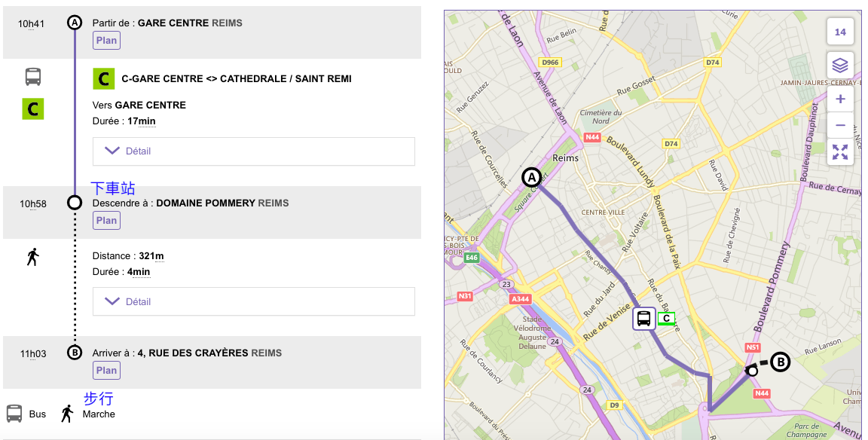Toggle fullscreen map view
The image size is (868, 440).
pyautogui.click(x=840, y=152)
